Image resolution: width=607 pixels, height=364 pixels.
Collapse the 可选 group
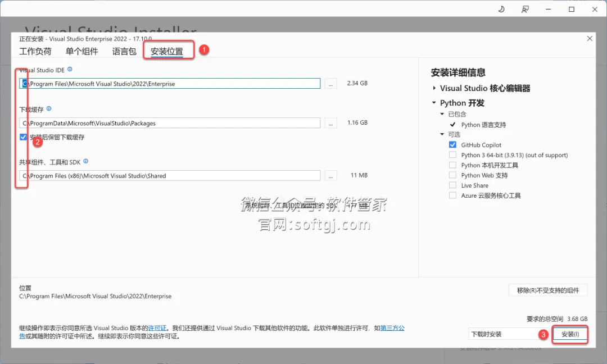tap(442, 134)
